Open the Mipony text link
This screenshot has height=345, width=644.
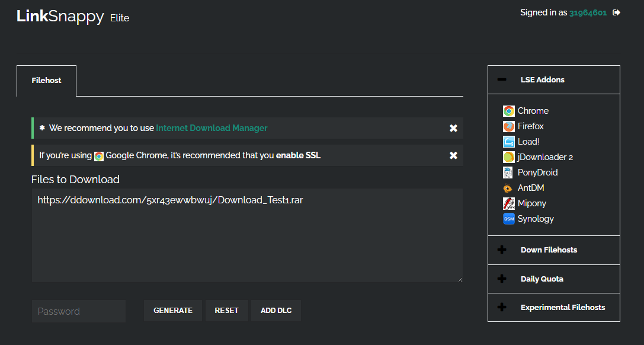[532, 203]
